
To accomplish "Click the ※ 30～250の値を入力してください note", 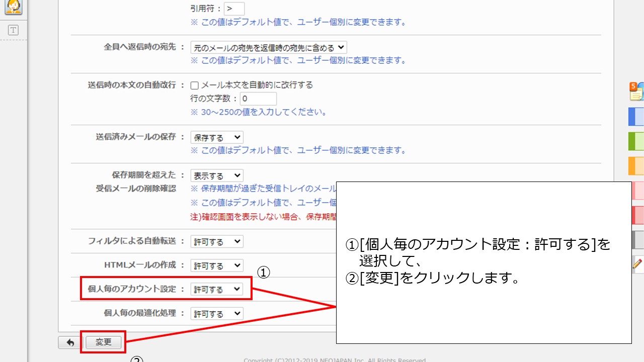I will pos(259,112).
